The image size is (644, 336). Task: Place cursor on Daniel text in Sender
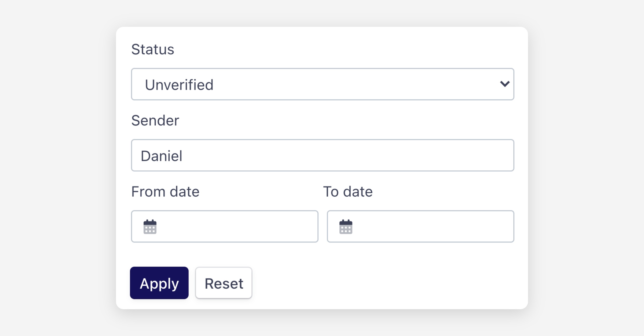162,156
